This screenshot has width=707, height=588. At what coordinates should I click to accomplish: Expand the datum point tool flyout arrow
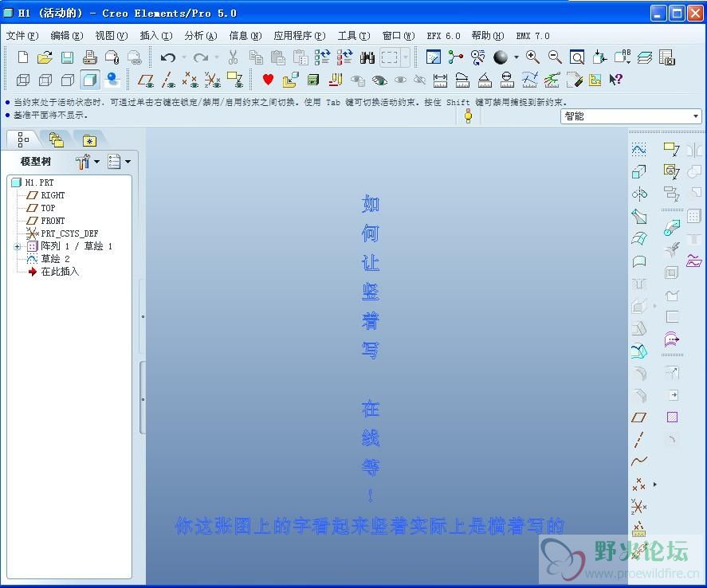click(x=655, y=484)
